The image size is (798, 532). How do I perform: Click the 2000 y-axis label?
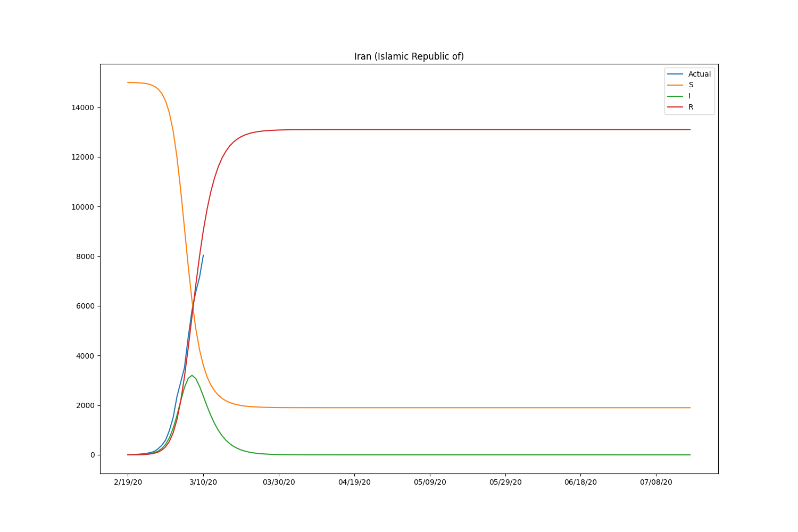(x=85, y=405)
